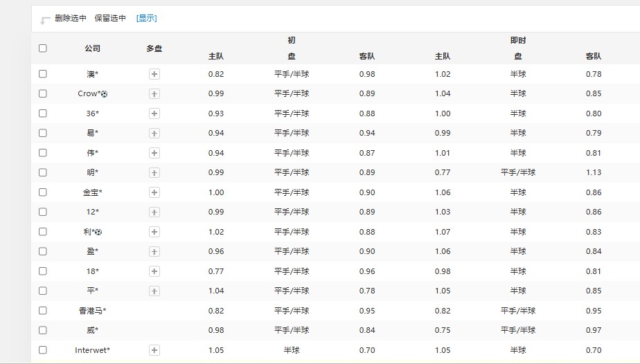Click the soccer ball icon beside 利*
The height and width of the screenshot is (364, 640).
(x=98, y=232)
